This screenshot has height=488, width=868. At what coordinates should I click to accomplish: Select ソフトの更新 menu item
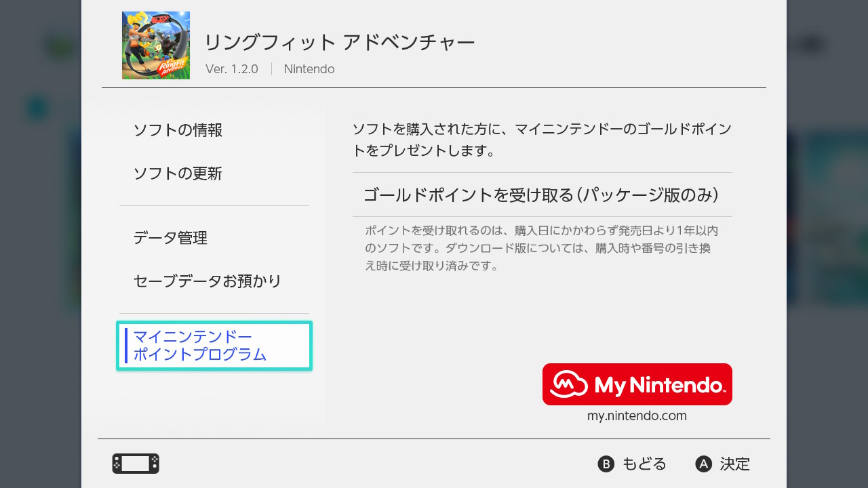(x=178, y=174)
